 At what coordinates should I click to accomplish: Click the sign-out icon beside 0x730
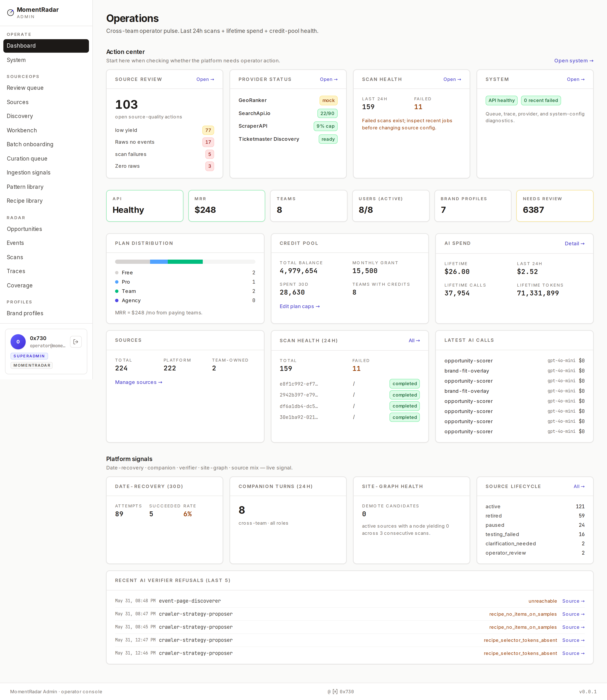76,342
